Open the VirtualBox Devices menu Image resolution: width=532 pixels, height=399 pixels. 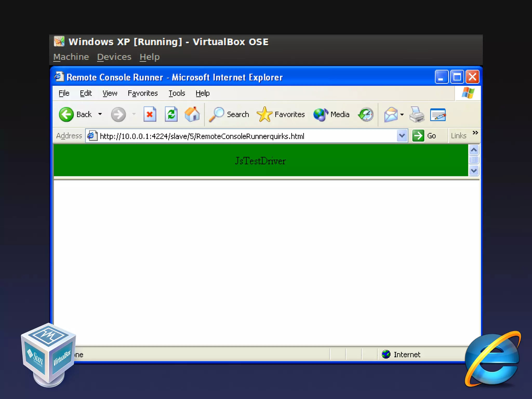114,57
